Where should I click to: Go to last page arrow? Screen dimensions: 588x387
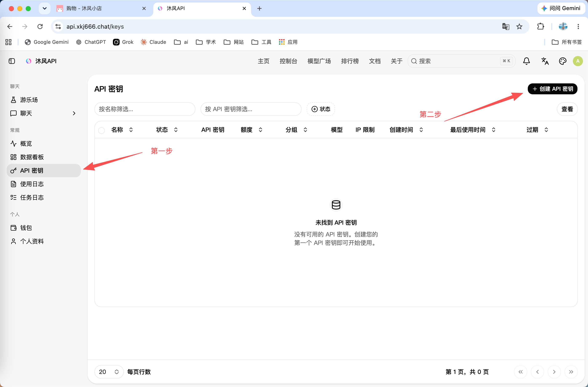point(571,372)
